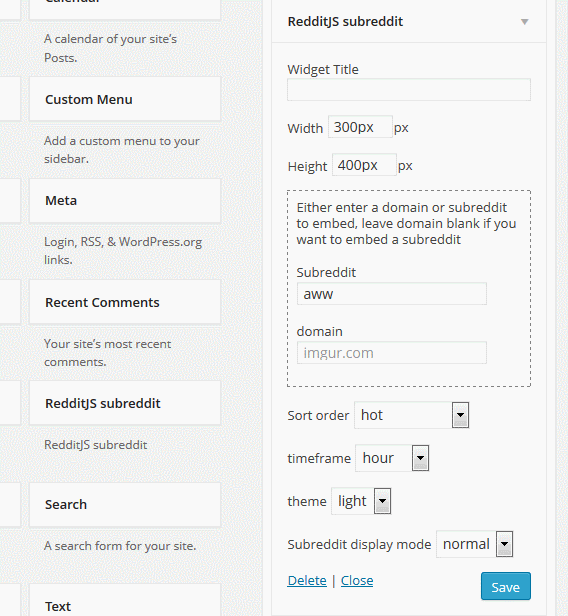Click the Close link
The image size is (568, 616).
tap(357, 580)
